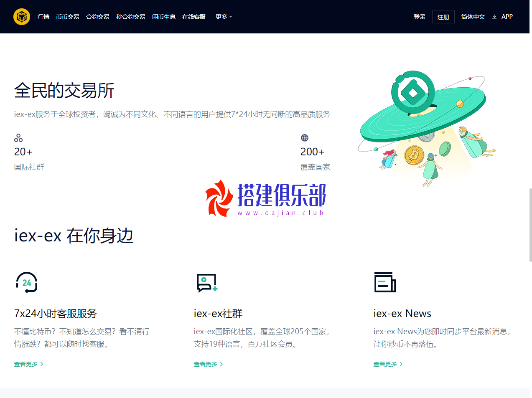Viewport: 532px width, 398px height.
Task: Click the news document icon
Action: click(x=385, y=282)
